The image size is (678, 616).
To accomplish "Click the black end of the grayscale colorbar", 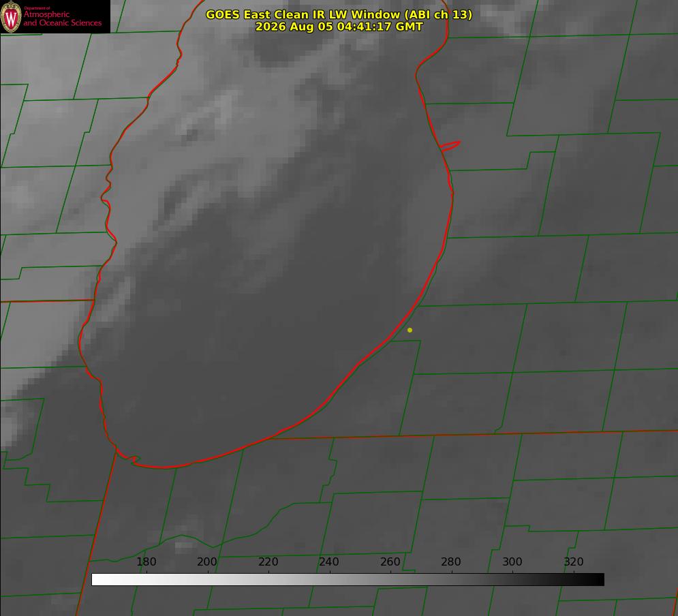I will click(x=598, y=579).
